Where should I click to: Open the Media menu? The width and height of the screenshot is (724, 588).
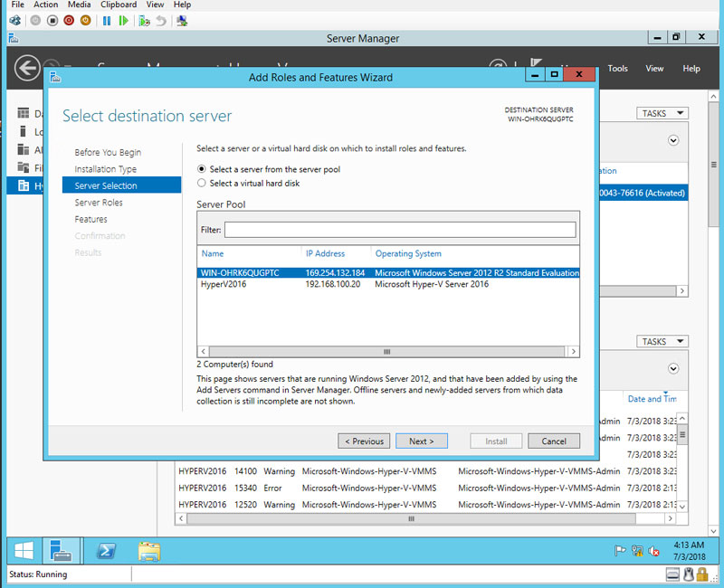point(79,5)
